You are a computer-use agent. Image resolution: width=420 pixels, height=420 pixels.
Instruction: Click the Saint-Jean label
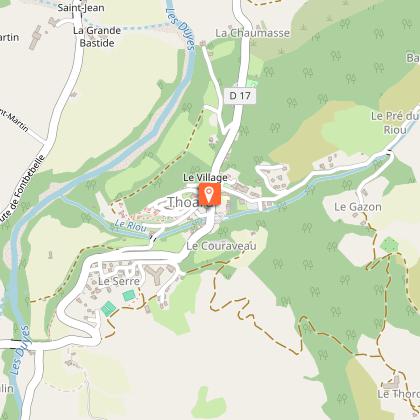(81, 7)
